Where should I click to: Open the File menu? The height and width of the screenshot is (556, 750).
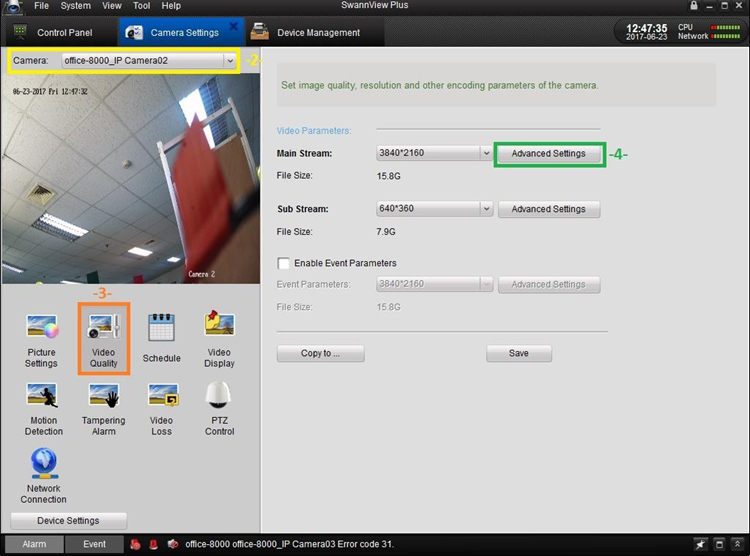[41, 6]
